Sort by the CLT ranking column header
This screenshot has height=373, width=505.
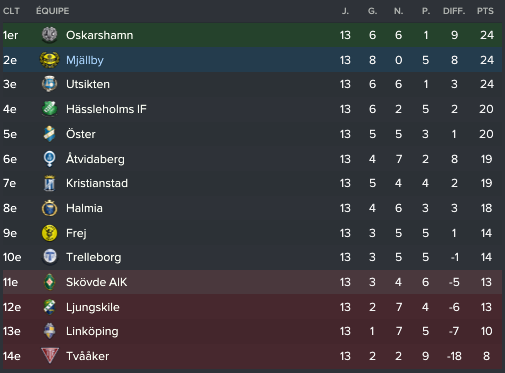[x=11, y=11]
